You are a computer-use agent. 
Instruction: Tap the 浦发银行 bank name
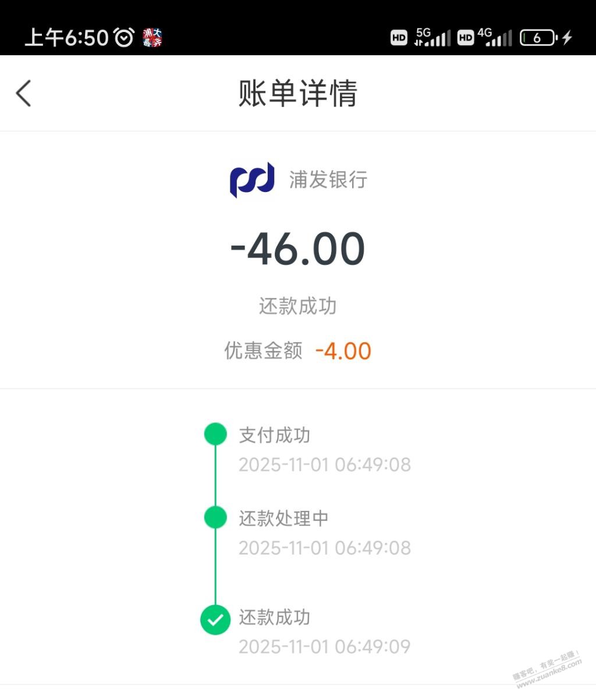click(328, 179)
